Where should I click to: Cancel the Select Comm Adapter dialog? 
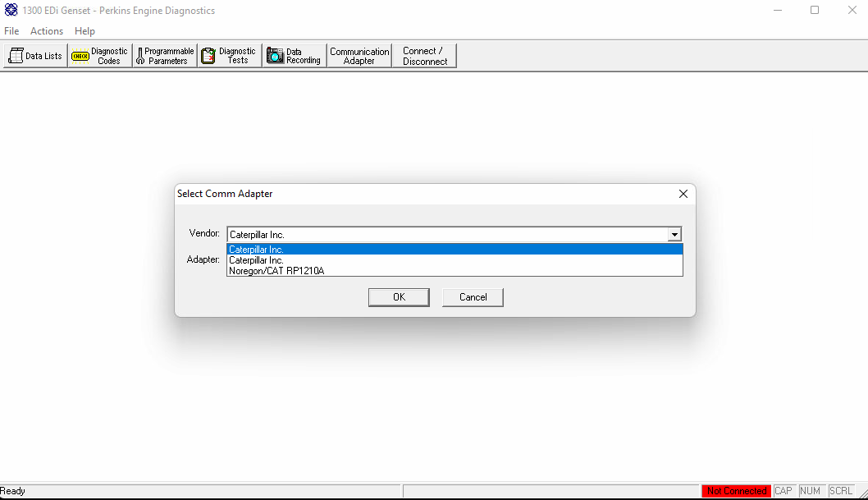click(473, 297)
